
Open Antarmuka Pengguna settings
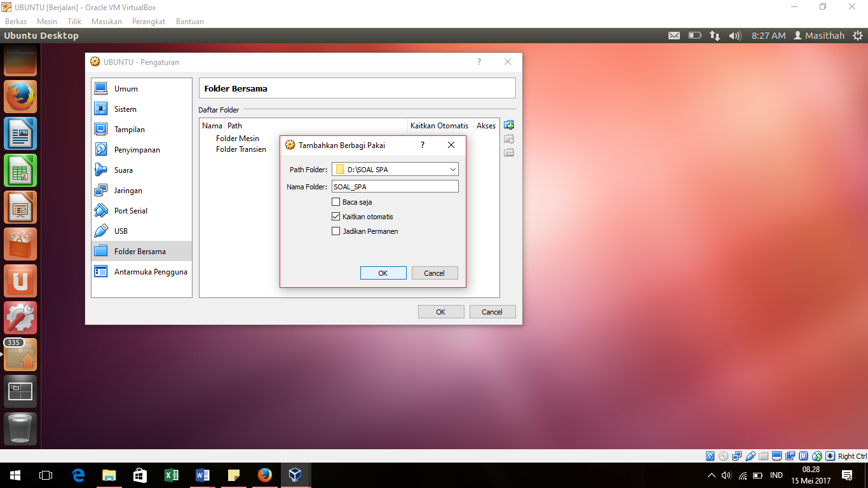142,272
